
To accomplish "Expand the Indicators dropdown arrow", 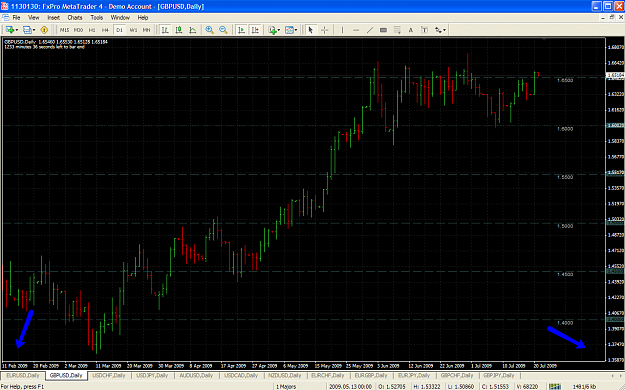I will [279, 30].
